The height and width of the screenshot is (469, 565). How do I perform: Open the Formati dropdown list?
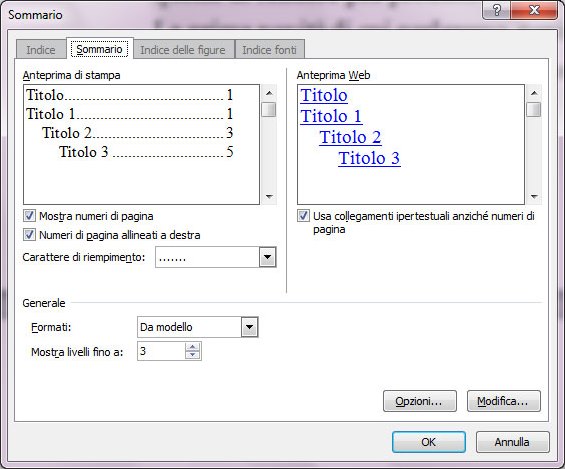point(250,327)
